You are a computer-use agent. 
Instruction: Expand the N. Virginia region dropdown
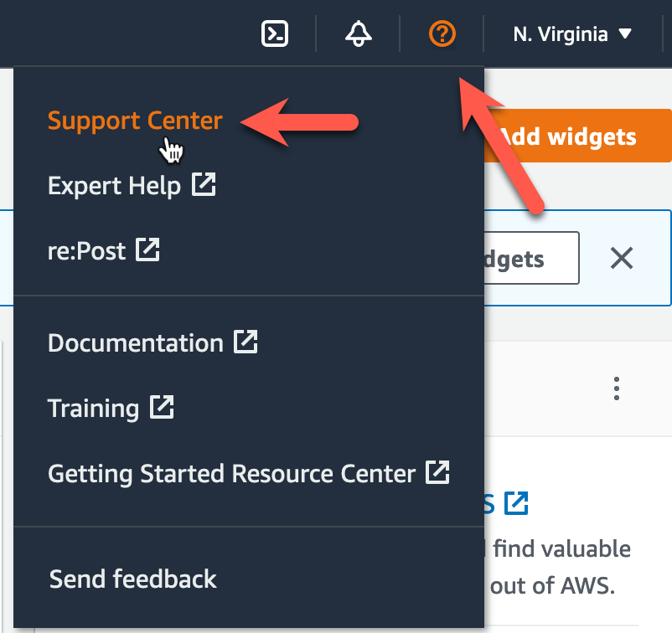[x=572, y=34]
